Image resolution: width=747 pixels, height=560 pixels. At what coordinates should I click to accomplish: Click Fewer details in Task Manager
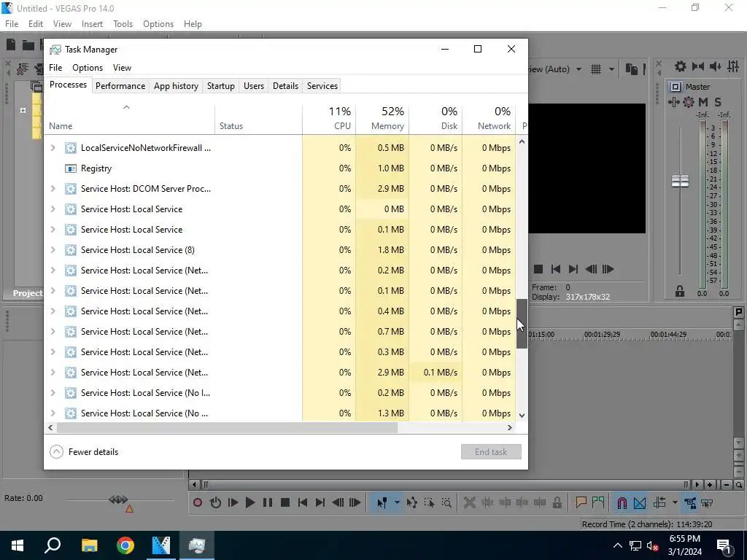(85, 452)
